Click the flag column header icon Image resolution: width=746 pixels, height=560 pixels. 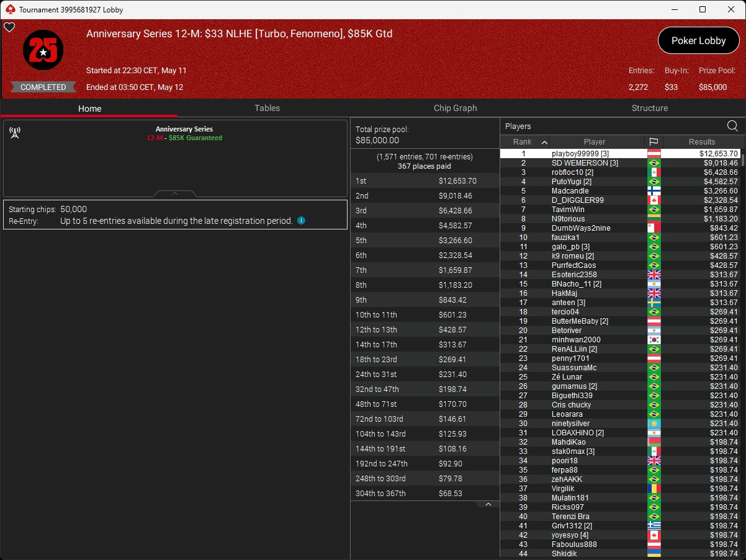coord(654,142)
